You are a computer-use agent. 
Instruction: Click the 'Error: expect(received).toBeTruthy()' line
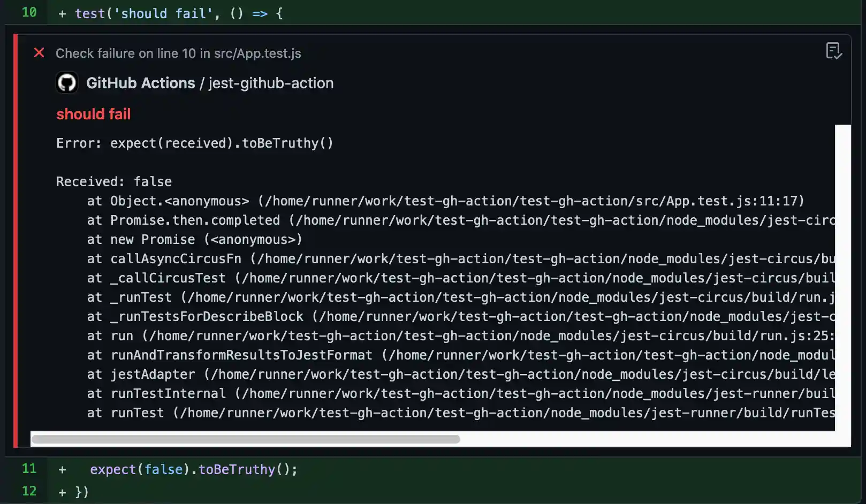click(x=195, y=143)
